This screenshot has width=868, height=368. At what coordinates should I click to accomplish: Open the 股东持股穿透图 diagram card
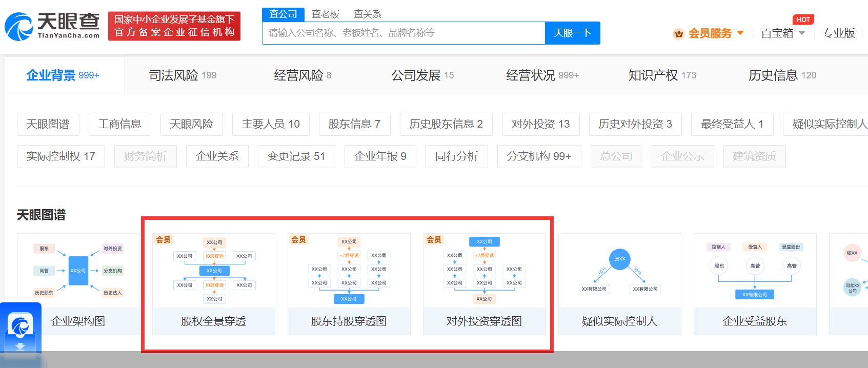(x=349, y=285)
